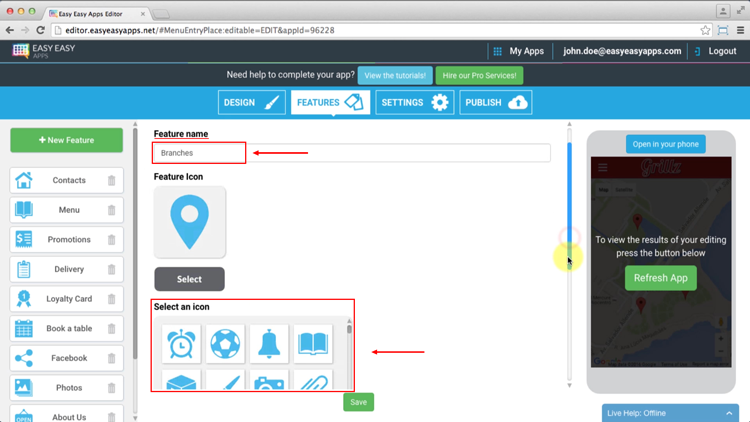The width and height of the screenshot is (750, 422).
Task: Expand the Live Help panel chevron
Action: (x=729, y=413)
